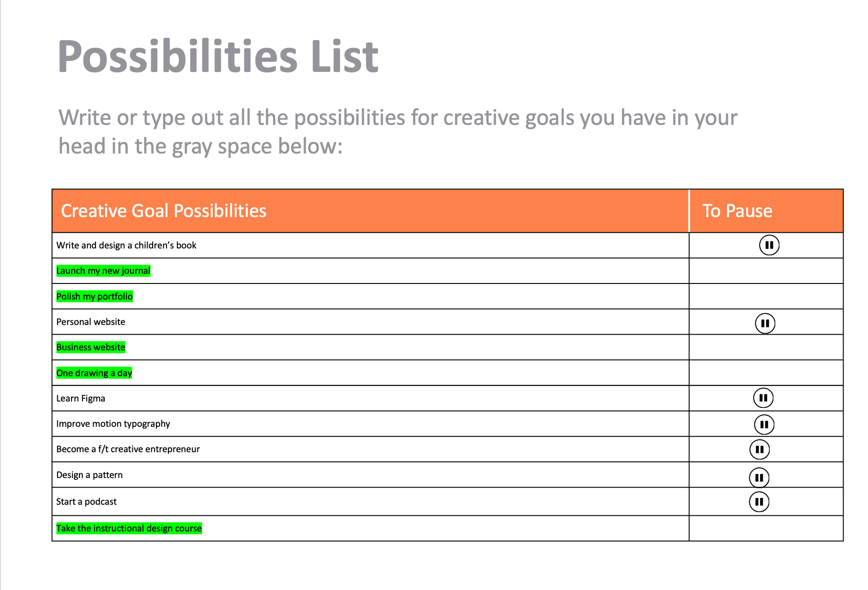The height and width of the screenshot is (590, 868).
Task: Select highlighted 'Launch my new journal' text
Action: [103, 271]
